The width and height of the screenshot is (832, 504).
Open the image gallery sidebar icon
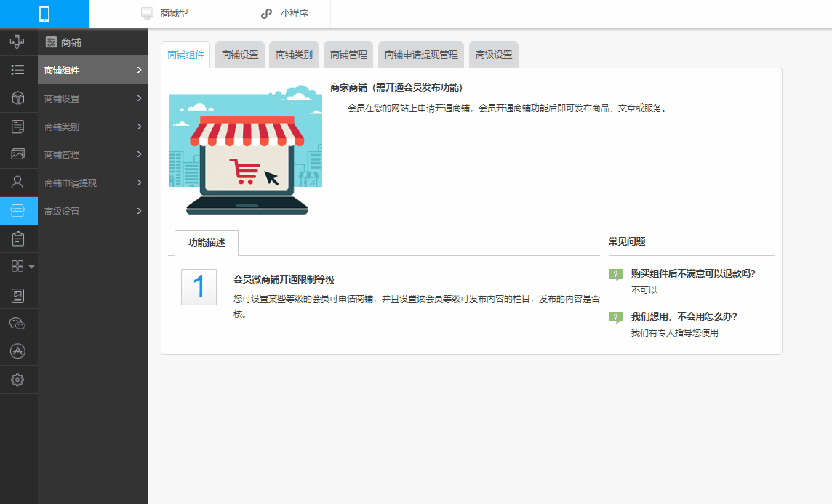coord(17,154)
